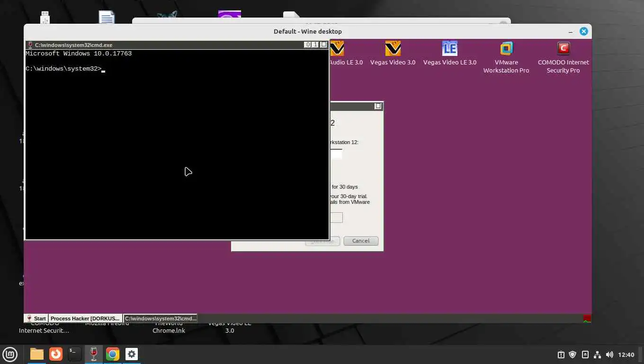The height and width of the screenshot is (364, 644).
Task: Click the shield security tray icon
Action: click(x=572, y=355)
